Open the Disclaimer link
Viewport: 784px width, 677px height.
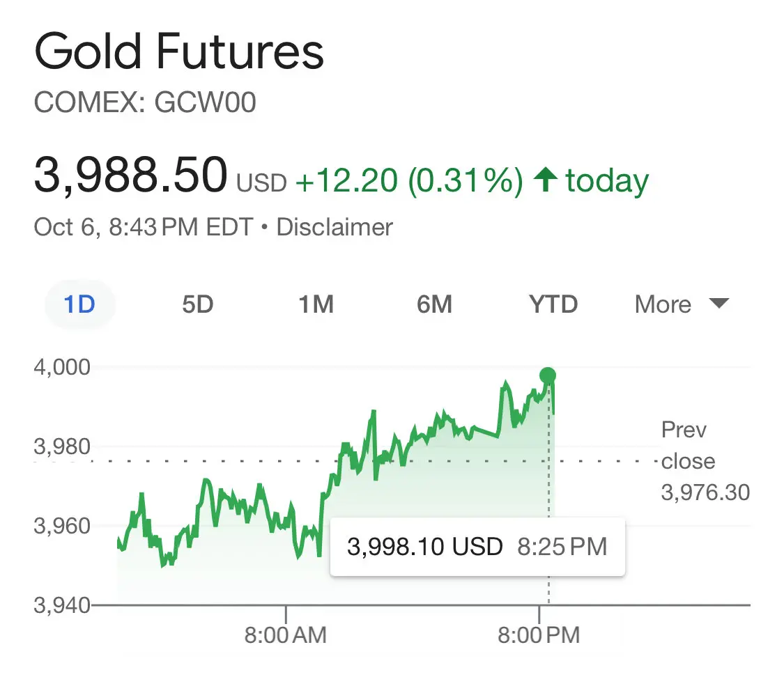coord(335,227)
